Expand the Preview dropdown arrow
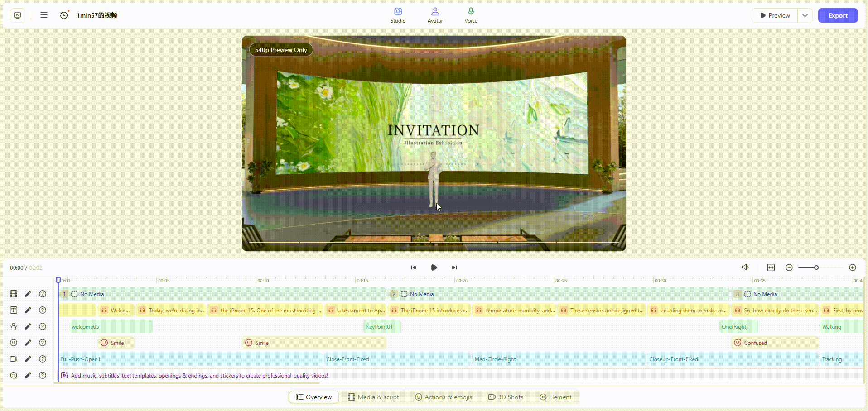The height and width of the screenshot is (411, 868). click(x=805, y=15)
